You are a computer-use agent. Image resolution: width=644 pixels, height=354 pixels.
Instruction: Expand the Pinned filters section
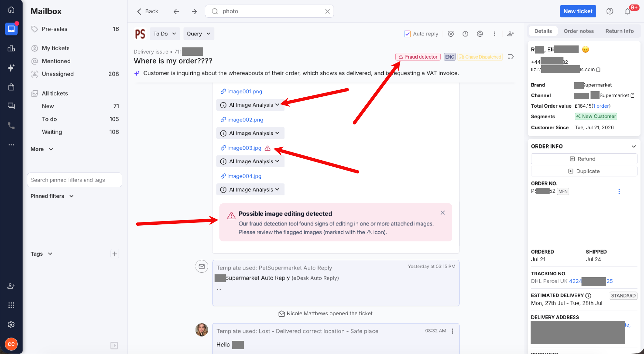(52, 196)
